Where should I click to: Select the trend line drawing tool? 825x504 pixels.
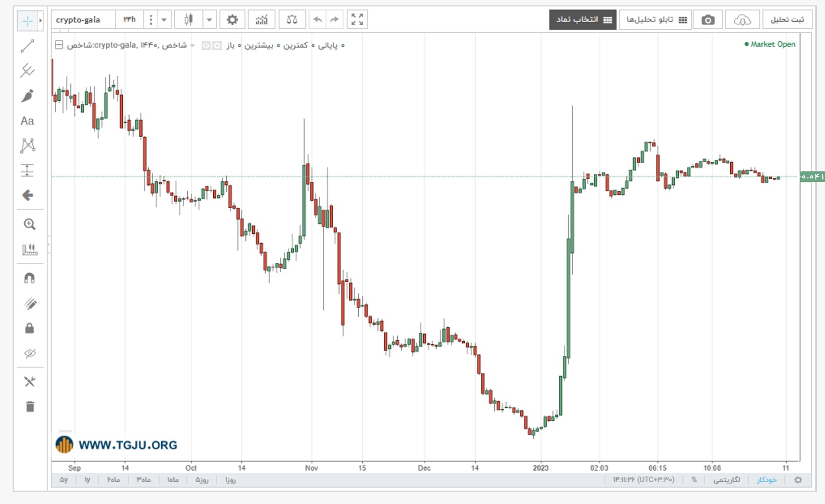coord(27,46)
